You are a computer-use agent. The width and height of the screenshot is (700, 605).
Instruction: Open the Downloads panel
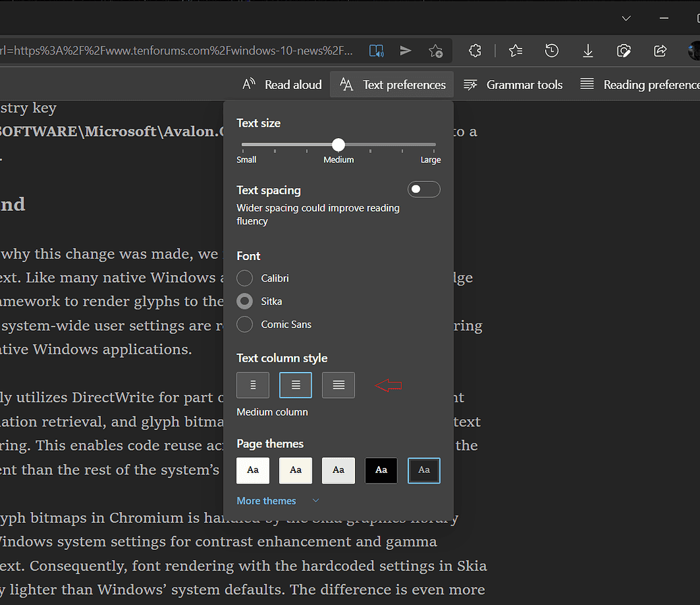587,51
